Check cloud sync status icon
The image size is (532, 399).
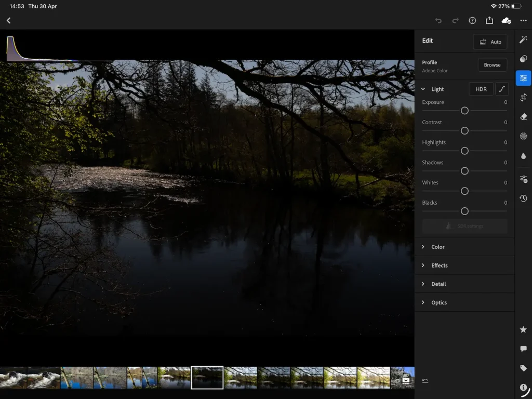click(507, 21)
